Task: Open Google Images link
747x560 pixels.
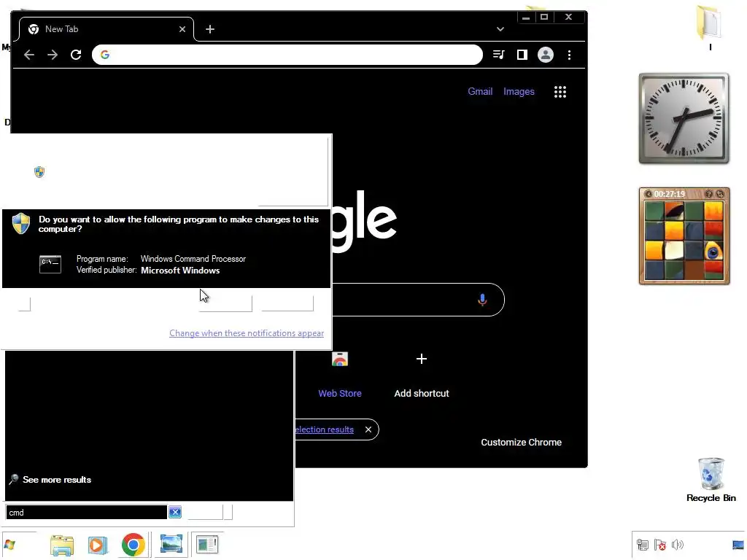Action: (519, 91)
